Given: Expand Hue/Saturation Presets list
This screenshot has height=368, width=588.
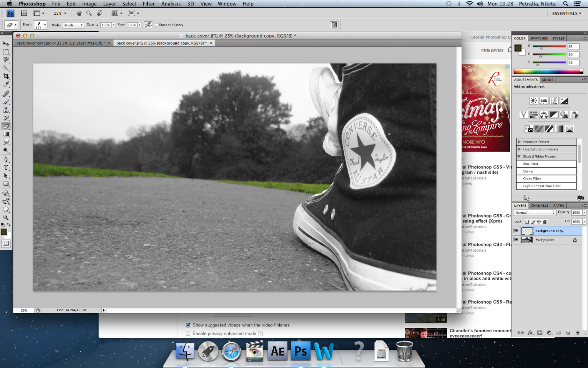Looking at the screenshot, I should pyautogui.click(x=519, y=149).
